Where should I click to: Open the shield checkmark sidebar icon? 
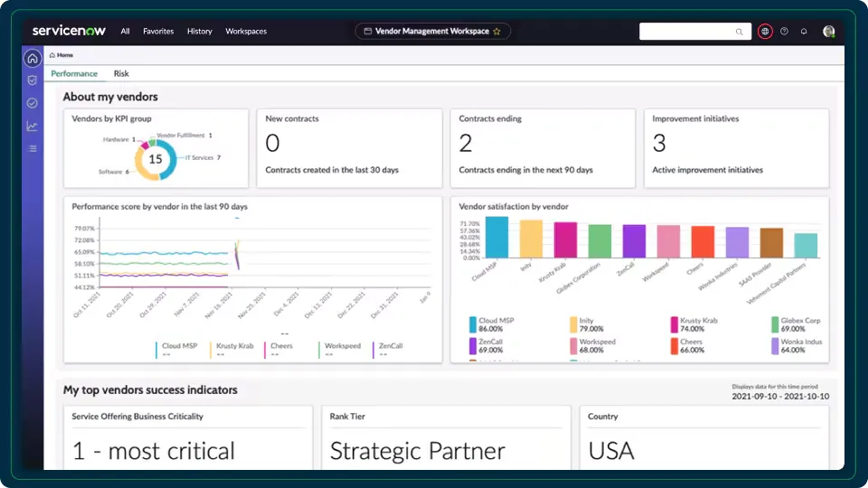click(33, 80)
